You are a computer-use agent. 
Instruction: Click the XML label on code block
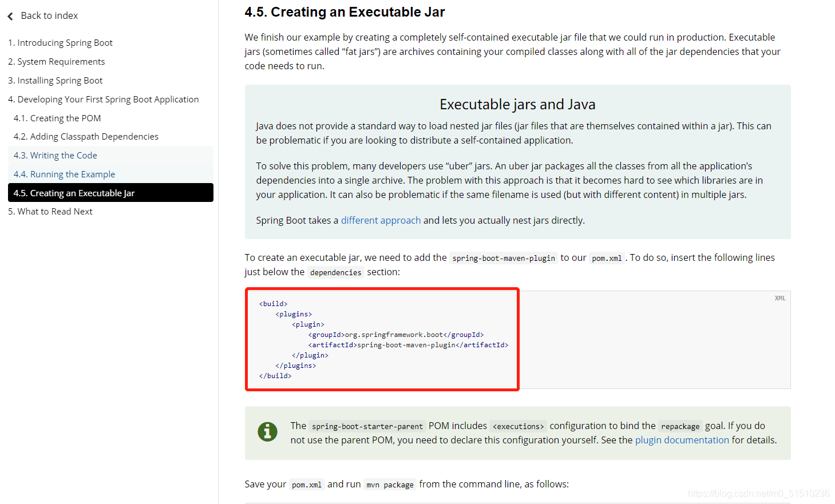coord(780,298)
